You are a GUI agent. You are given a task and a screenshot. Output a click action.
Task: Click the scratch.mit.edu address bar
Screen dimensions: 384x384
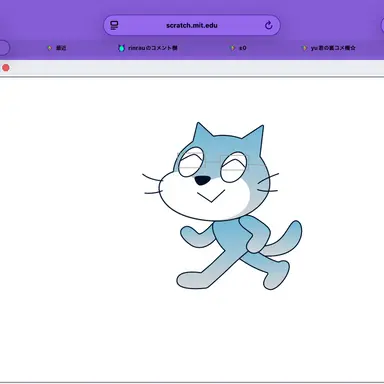pyautogui.click(x=192, y=25)
